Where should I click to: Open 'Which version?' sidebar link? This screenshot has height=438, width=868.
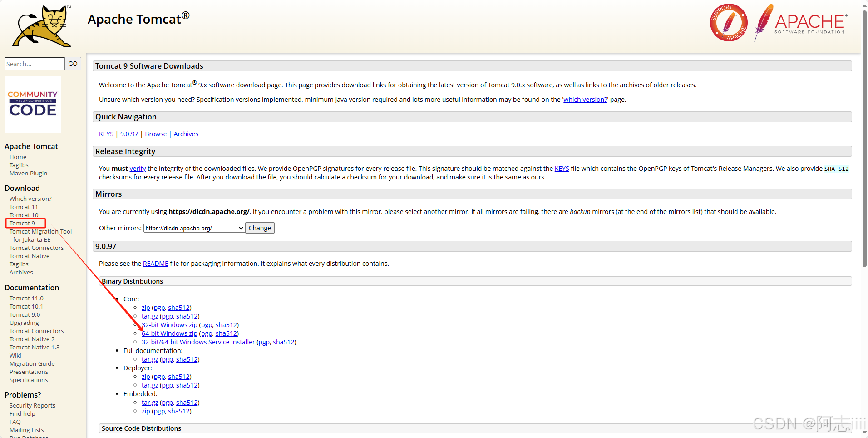point(30,199)
